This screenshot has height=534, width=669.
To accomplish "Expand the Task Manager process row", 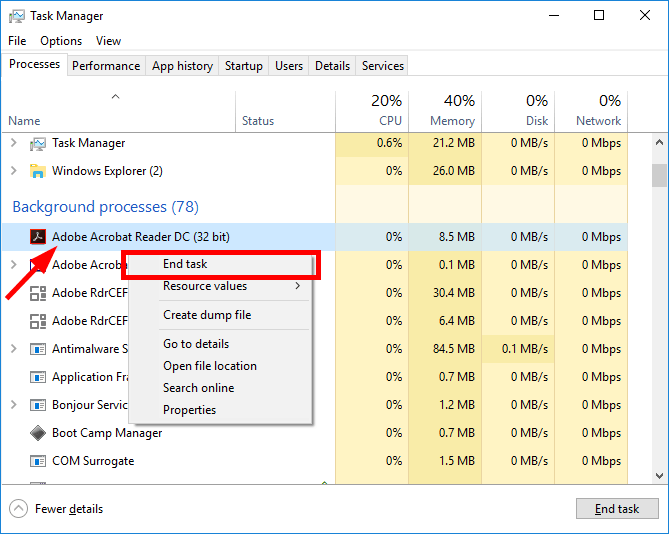I will 14,143.
